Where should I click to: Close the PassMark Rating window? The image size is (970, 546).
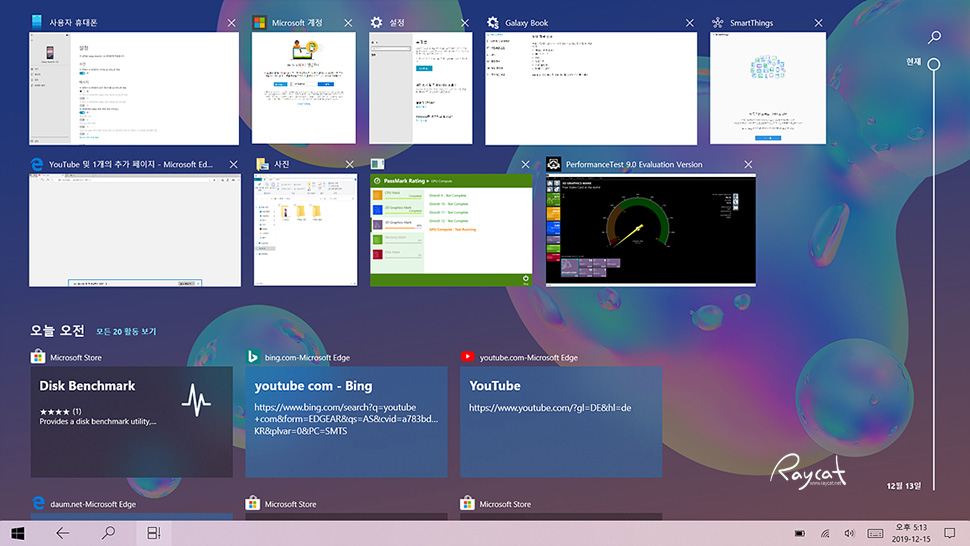(x=525, y=164)
